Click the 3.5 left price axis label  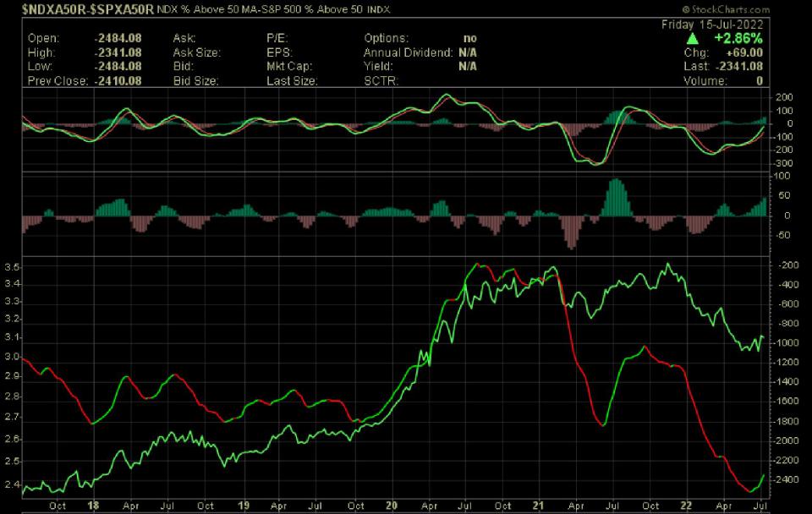pos(13,267)
